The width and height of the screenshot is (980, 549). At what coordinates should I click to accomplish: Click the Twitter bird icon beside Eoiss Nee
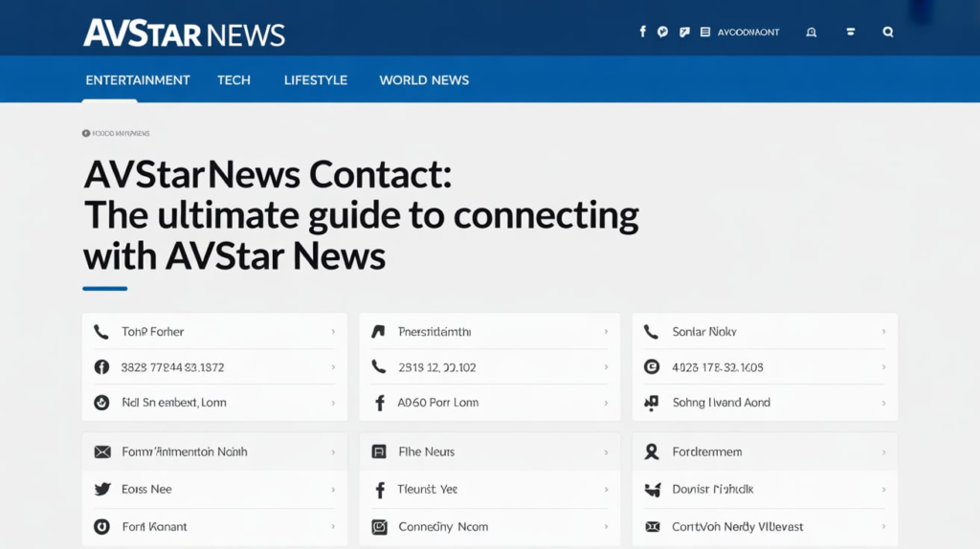(101, 489)
